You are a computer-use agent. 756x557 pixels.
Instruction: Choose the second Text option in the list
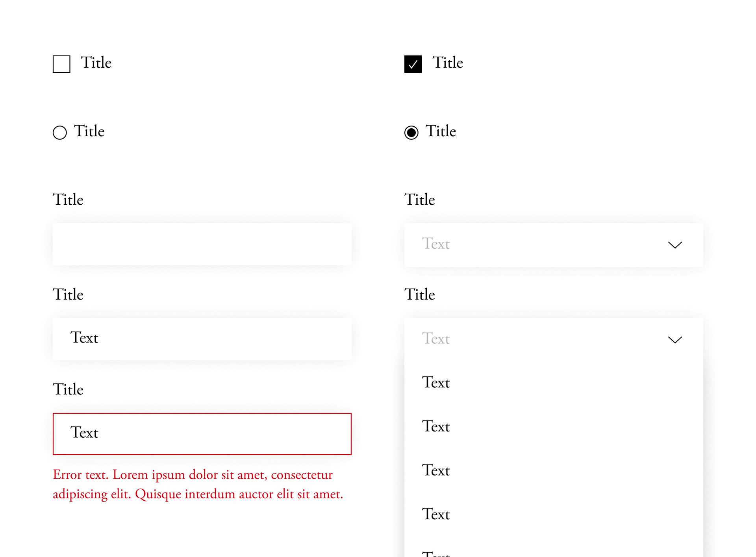click(436, 427)
